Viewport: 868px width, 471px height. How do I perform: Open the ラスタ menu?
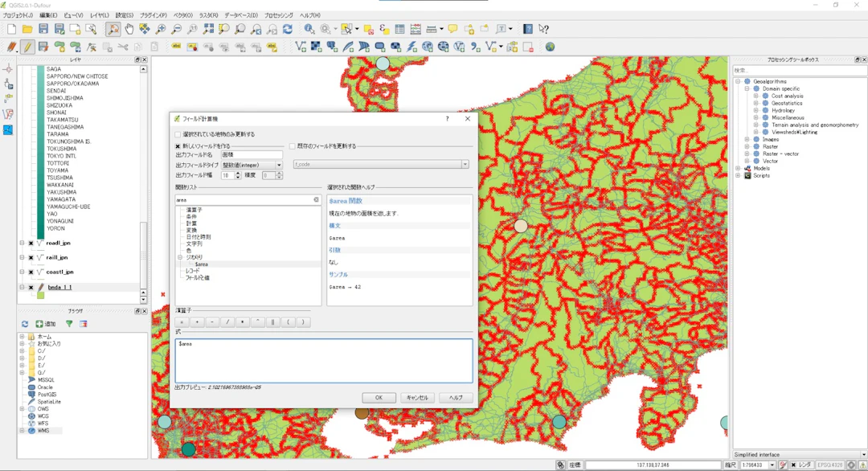pyautogui.click(x=209, y=15)
